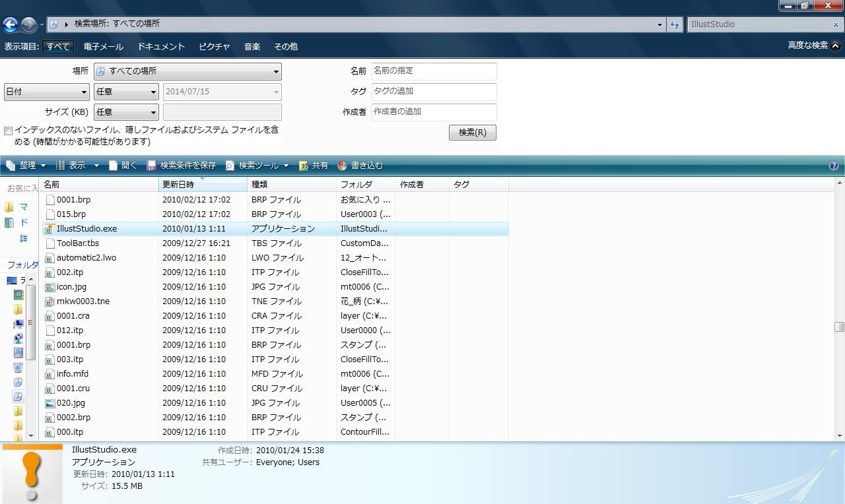Click the Back navigation arrow button

pos(10,24)
